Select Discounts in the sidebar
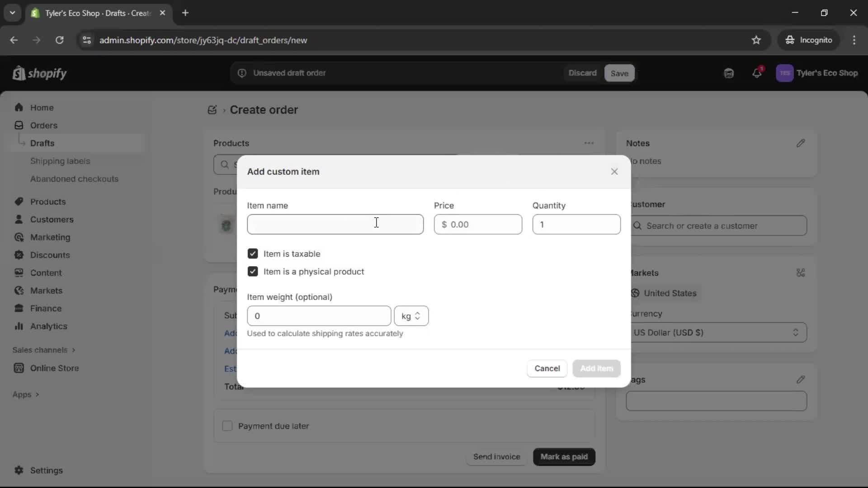 tap(50, 255)
